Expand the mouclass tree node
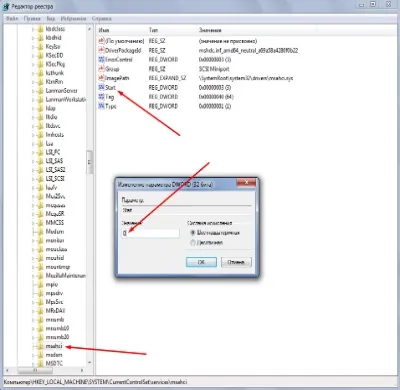This screenshot has width=400, height=390. (33, 249)
